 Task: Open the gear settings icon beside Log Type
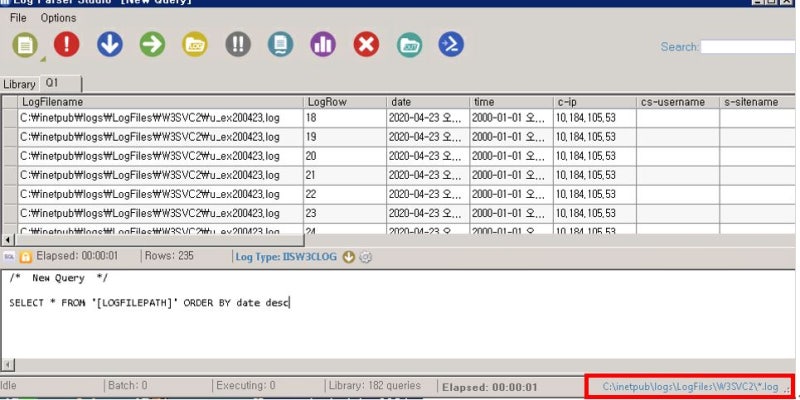[x=365, y=257]
